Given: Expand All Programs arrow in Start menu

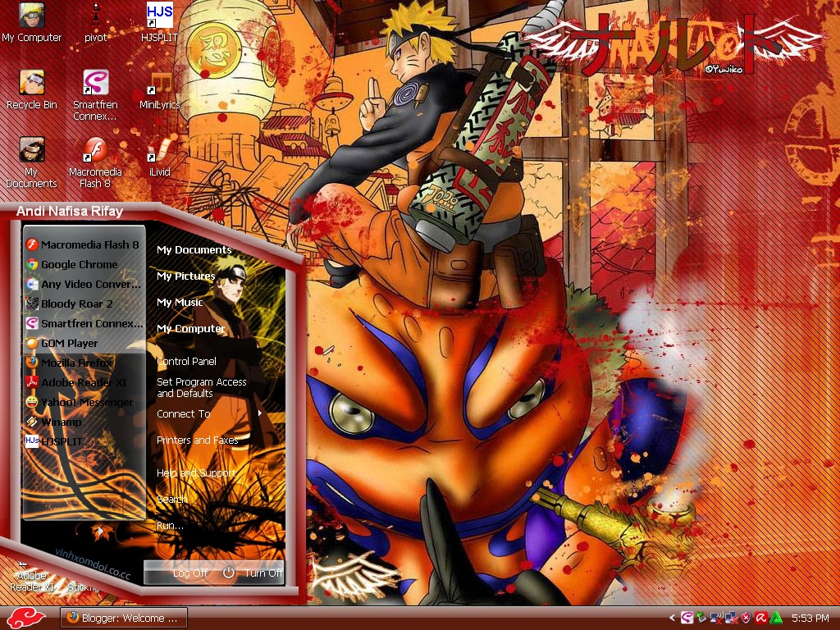Looking at the screenshot, I should pos(99,532).
